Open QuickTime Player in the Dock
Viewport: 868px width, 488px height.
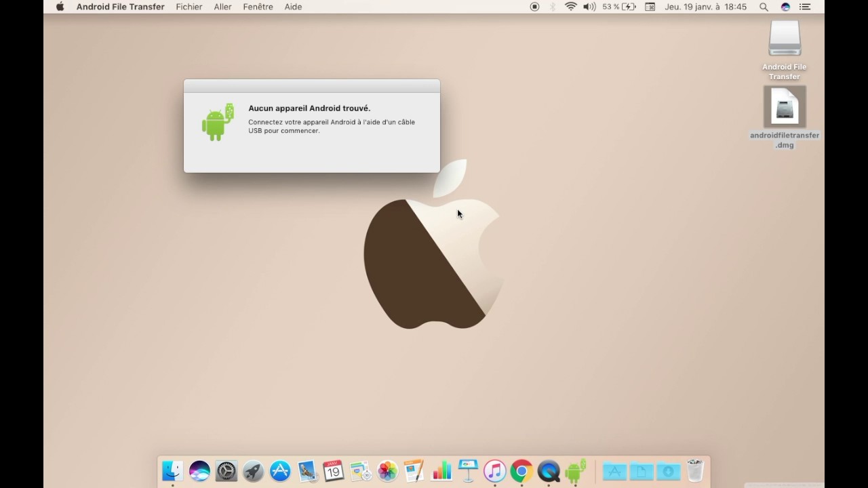coord(549,470)
